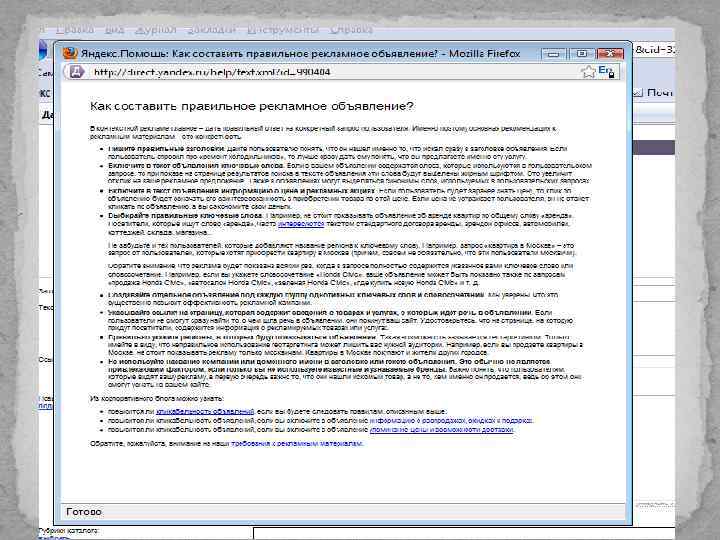
Task: Click the Firefox logo in the popup title bar
Action: tap(70, 53)
